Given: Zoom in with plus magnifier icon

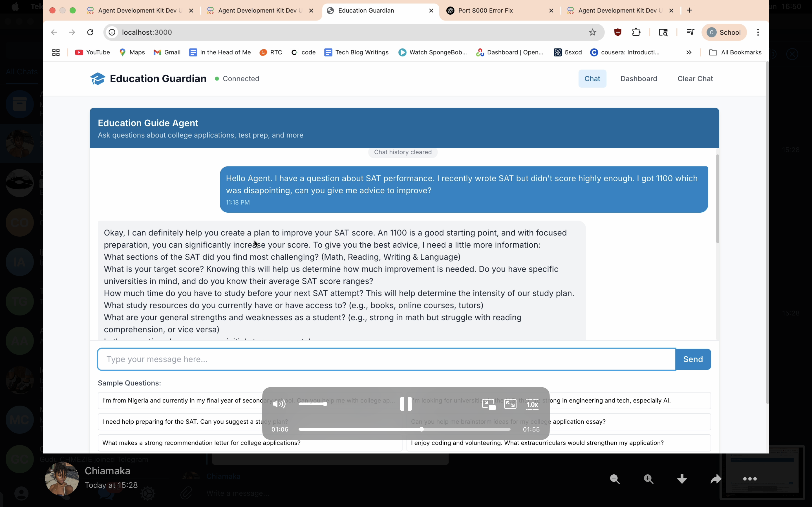Looking at the screenshot, I should (x=648, y=479).
